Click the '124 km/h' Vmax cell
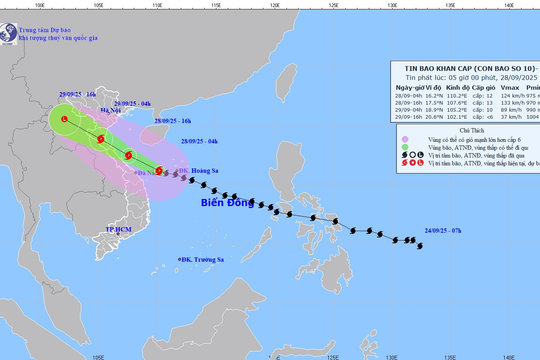This screenshot has width=540, height=360. 513,96
